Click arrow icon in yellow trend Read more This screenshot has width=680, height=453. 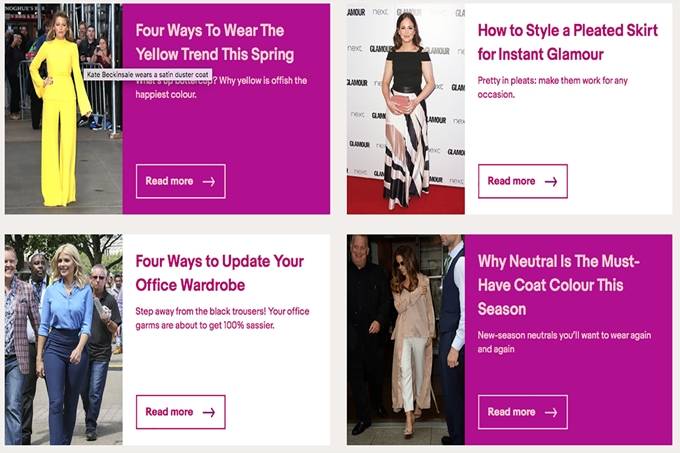(x=209, y=182)
